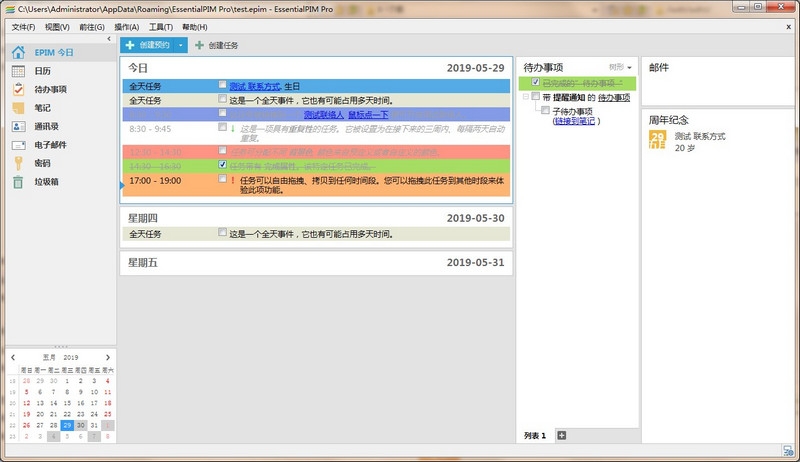Image resolution: width=800 pixels, height=462 pixels.
Task: Click the plus icon beside 创建任务
Action: (x=199, y=45)
